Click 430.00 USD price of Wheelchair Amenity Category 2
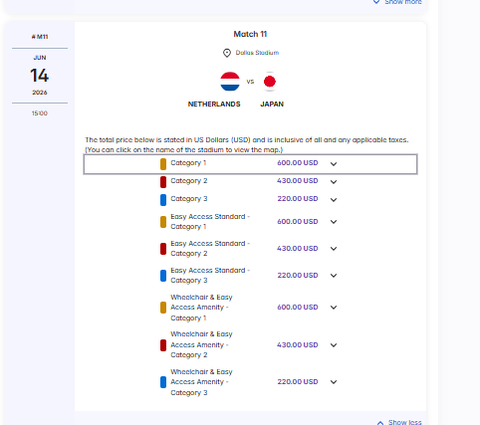 [297, 345]
